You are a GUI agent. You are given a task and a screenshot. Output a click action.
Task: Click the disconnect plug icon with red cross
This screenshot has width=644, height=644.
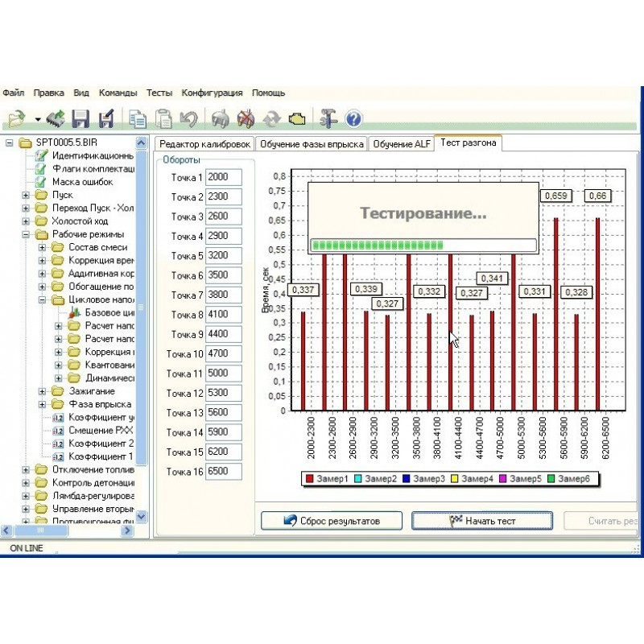[x=246, y=119]
